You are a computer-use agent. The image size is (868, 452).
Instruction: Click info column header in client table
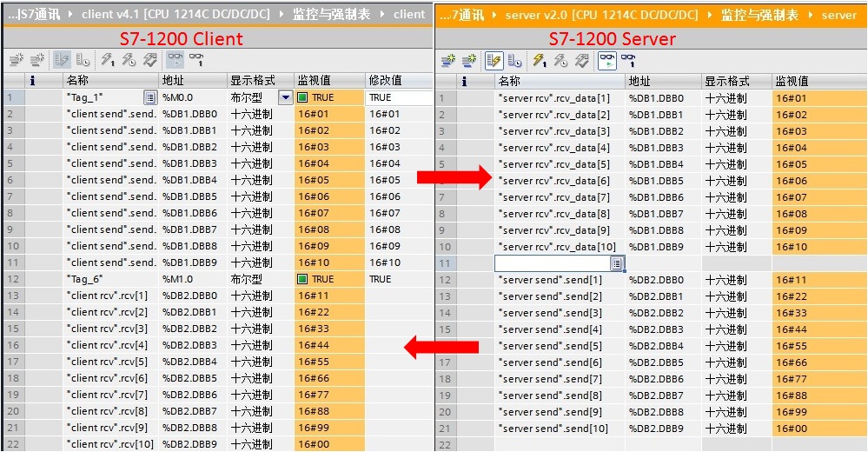33,81
